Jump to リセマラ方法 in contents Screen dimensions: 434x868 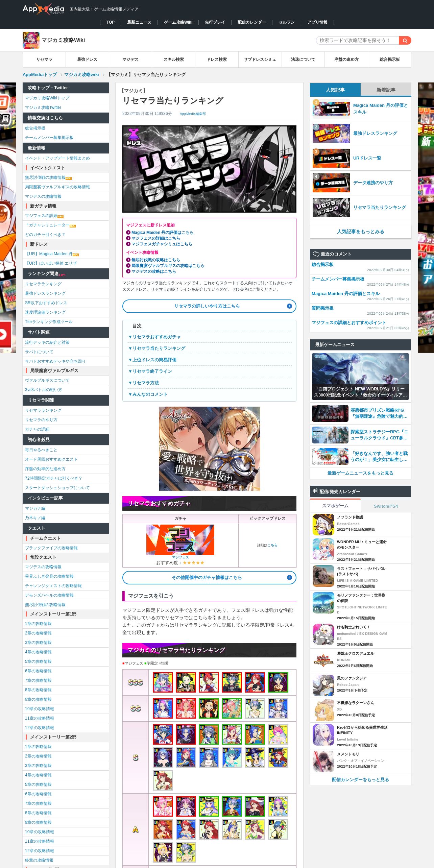pos(144,383)
